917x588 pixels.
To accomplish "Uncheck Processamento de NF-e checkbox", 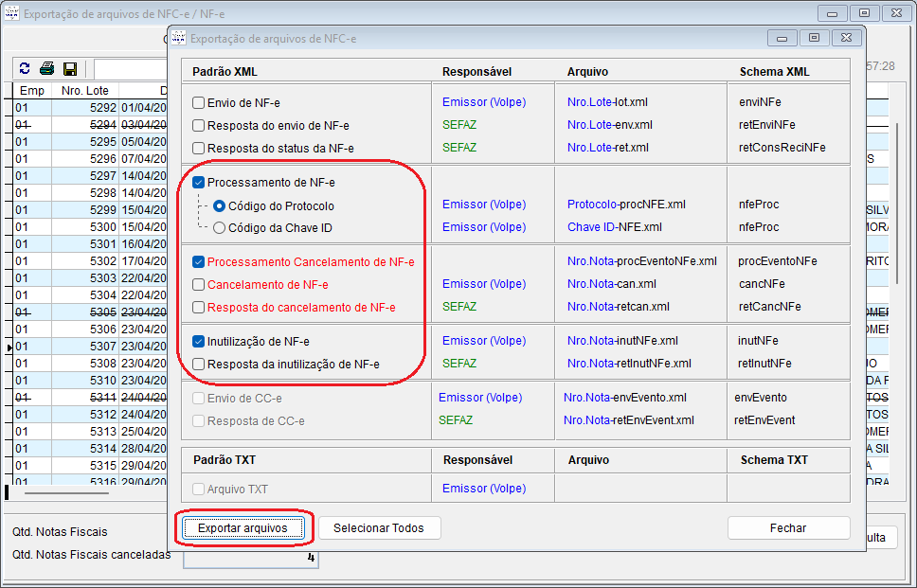I will [199, 183].
